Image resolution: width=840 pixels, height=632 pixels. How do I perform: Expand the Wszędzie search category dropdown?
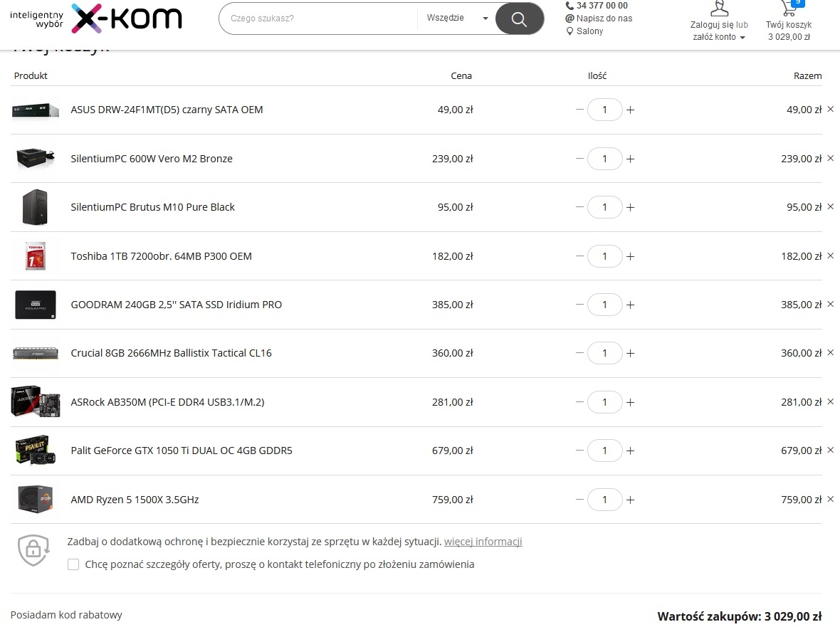[x=457, y=19]
